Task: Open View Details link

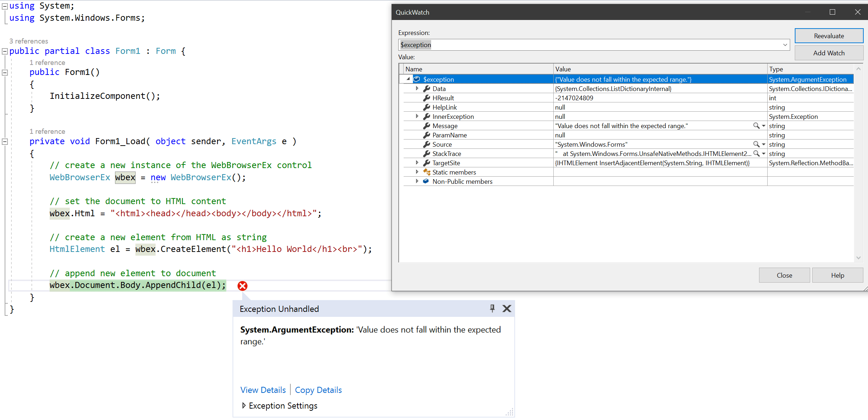Action: point(263,390)
